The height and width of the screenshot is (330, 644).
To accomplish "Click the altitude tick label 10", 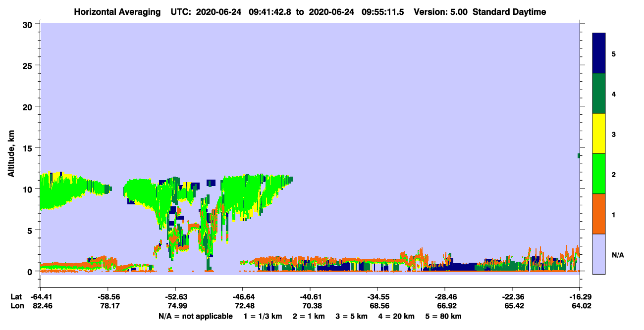I will click(28, 189).
